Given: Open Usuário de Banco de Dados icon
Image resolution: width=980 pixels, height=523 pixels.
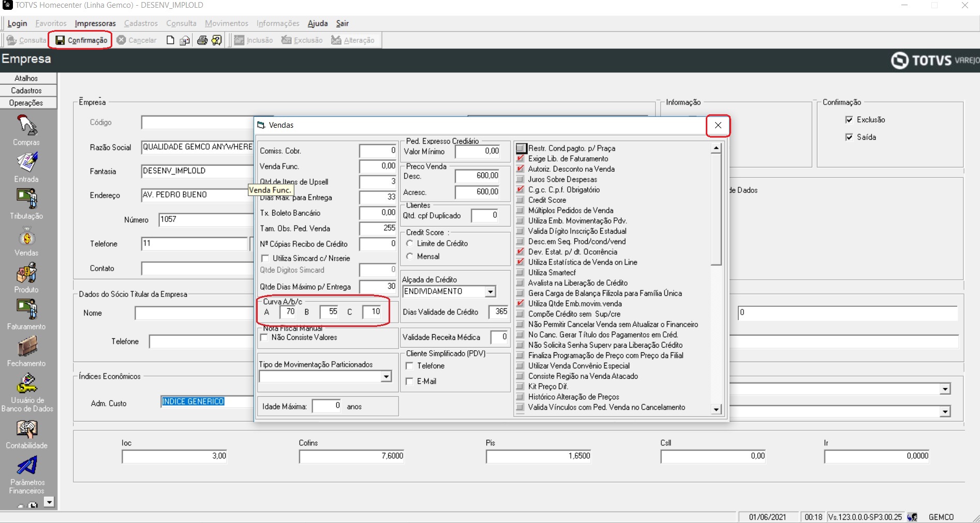Looking at the screenshot, I should pos(26,384).
